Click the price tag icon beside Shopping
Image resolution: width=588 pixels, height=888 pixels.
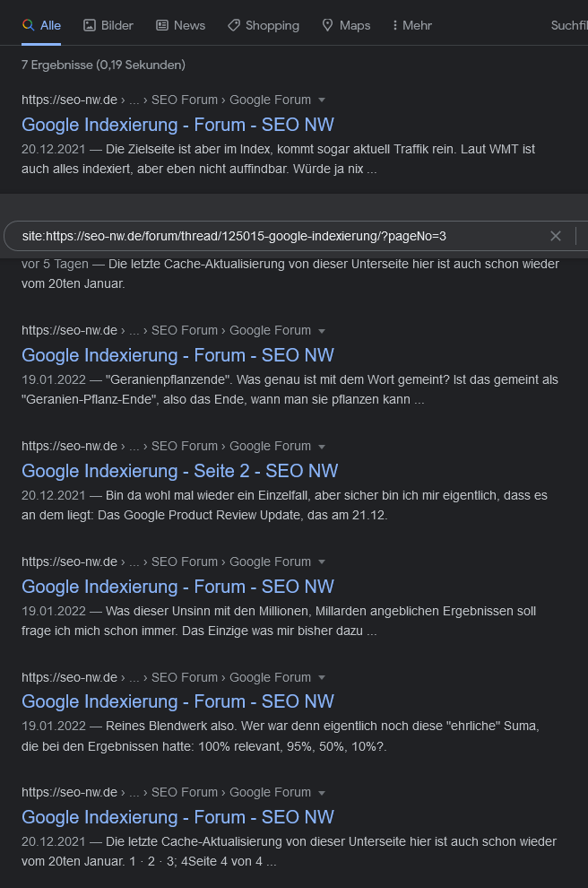click(233, 25)
